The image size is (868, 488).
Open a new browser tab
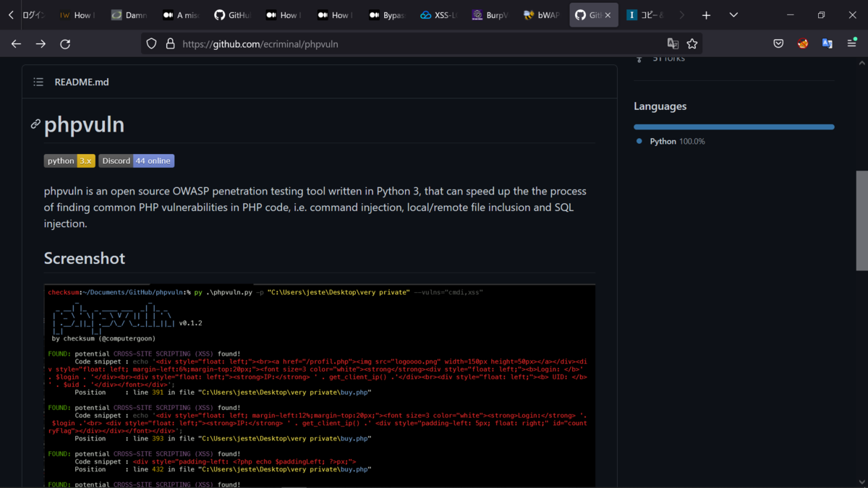tap(706, 15)
